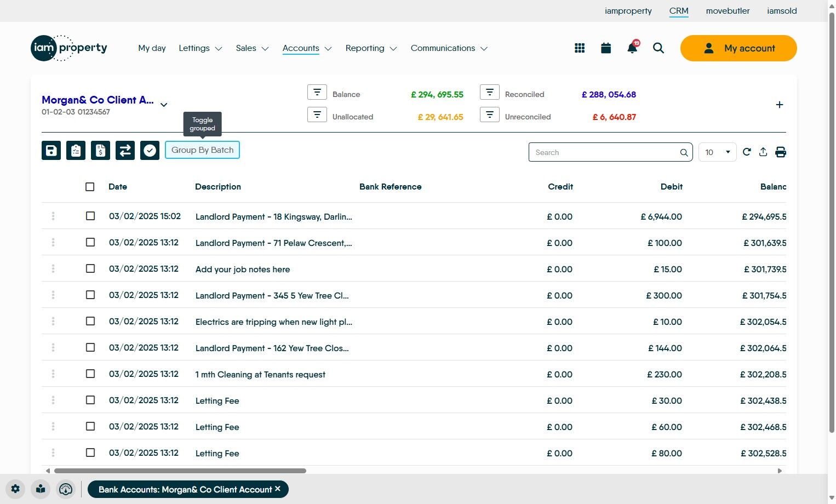This screenshot has width=836, height=504.
Task: Toggle the Group By Batch button
Action: click(202, 150)
